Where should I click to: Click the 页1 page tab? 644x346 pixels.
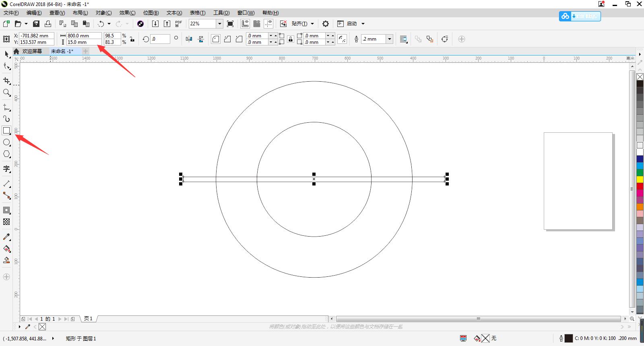pyautogui.click(x=88, y=319)
